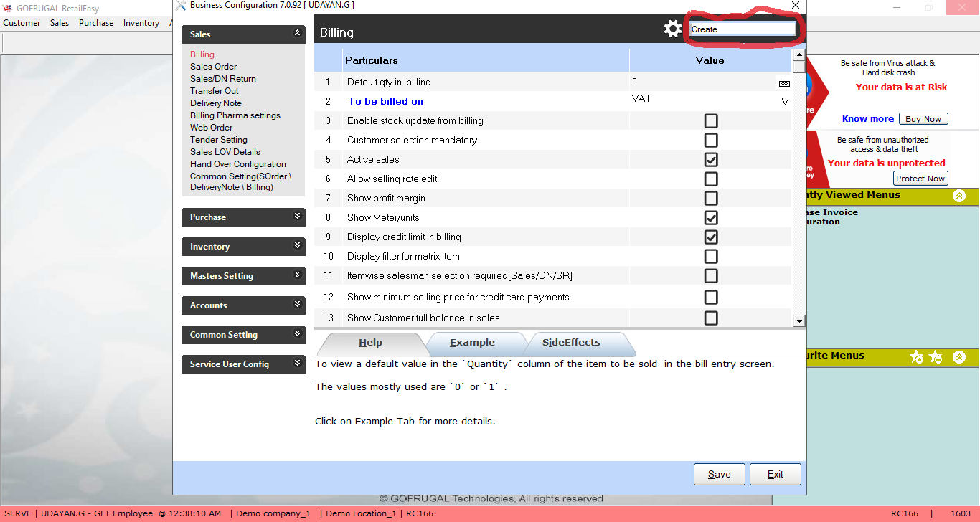Select Billing in the Sales list
Image resolution: width=980 pixels, height=522 pixels.
click(202, 54)
